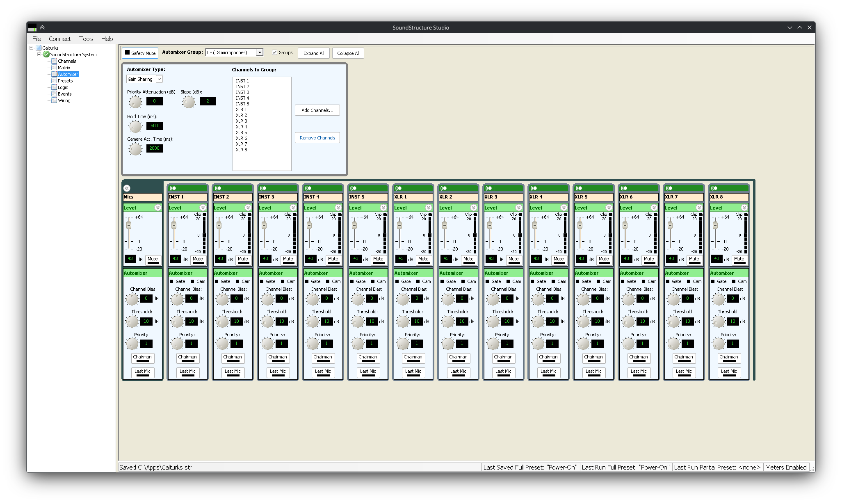Open the Wiring page in tree
Screen dimensions: 842x504
pos(64,100)
